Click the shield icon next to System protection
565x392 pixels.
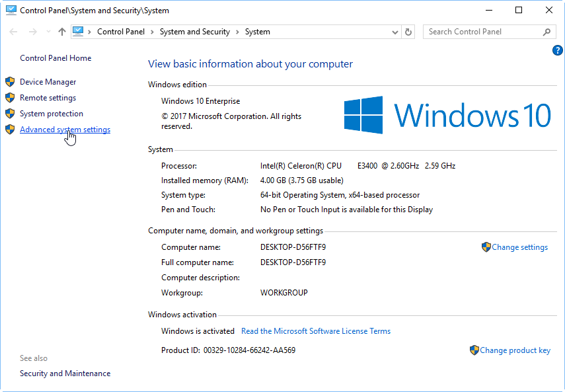pos(9,114)
